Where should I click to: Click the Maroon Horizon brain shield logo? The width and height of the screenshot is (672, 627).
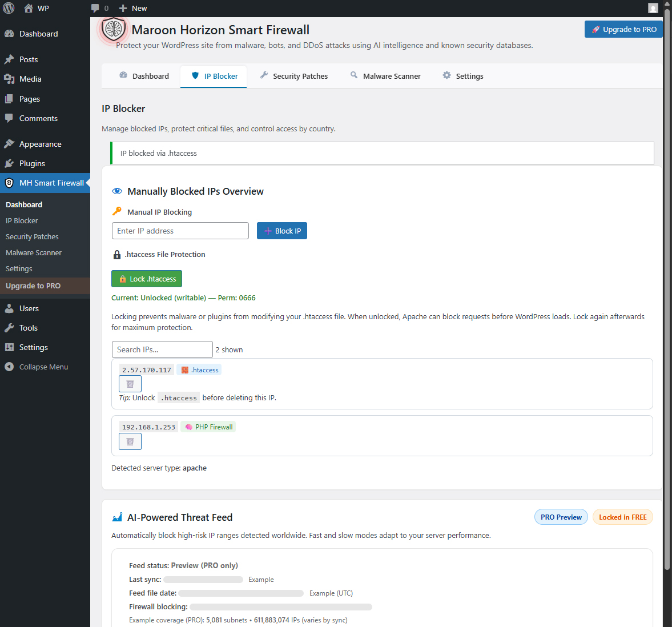click(x=113, y=29)
